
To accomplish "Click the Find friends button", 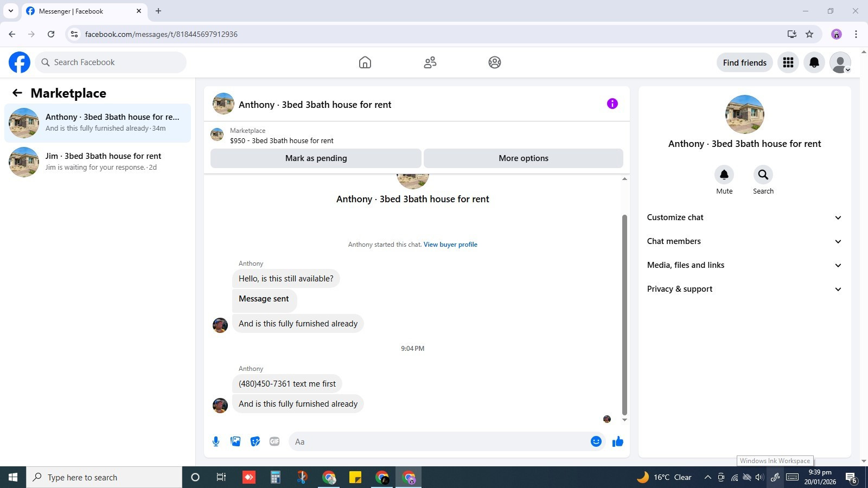I will click(745, 62).
